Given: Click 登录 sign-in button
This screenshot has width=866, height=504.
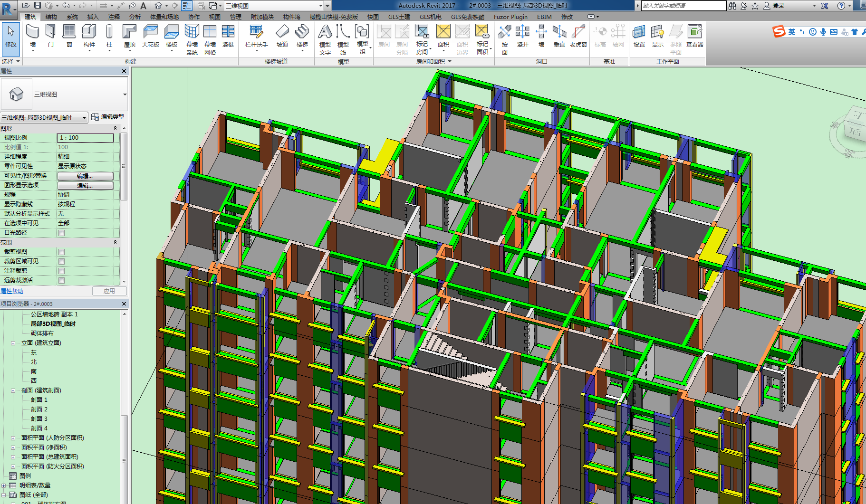Looking at the screenshot, I should pos(774,6).
